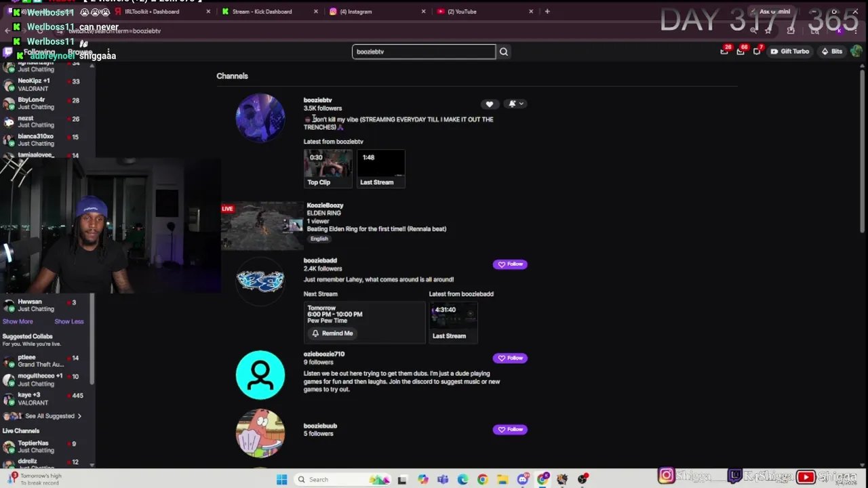
Task: Open the weather widget in the taskbar corner
Action: [x=35, y=479]
